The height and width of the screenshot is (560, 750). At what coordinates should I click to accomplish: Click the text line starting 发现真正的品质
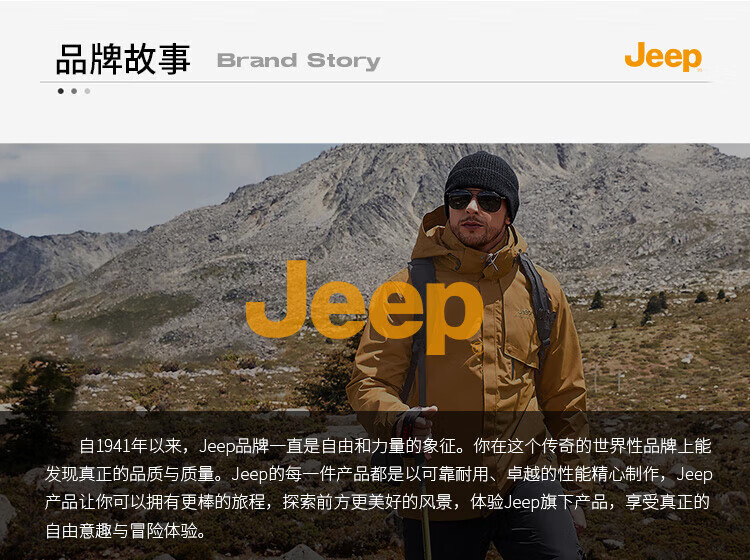[x=379, y=474]
